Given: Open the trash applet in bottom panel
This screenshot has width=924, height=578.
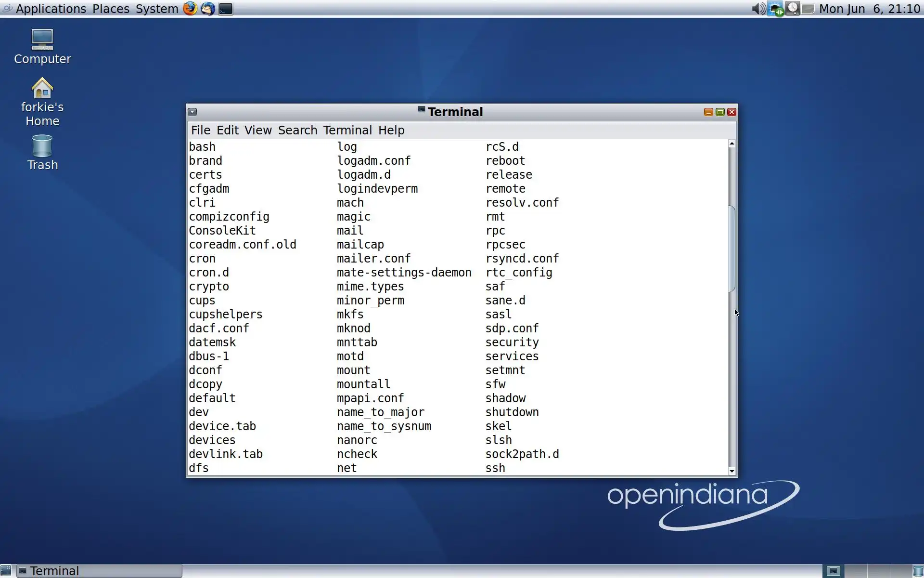Looking at the screenshot, I should pos(918,571).
